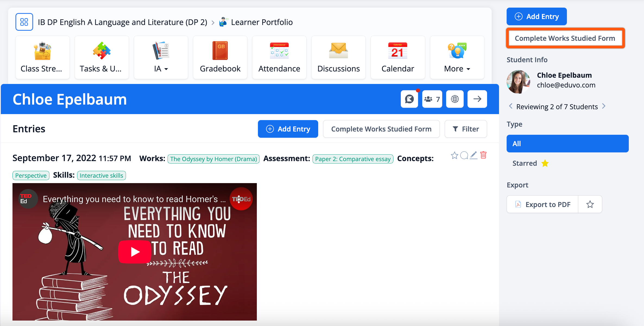Click the sidebar Complete Works Studied Form button
This screenshot has width=644, height=326.
[x=565, y=38]
